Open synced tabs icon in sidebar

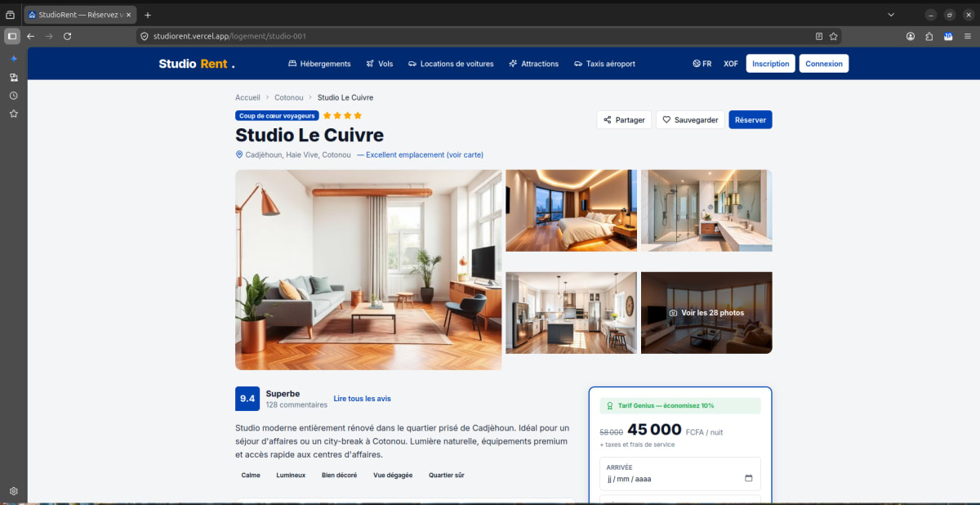14,78
